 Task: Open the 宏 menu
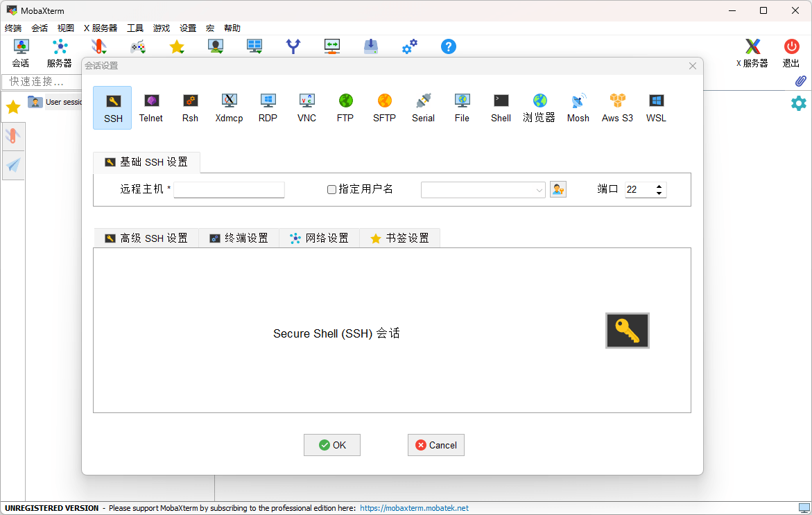209,28
